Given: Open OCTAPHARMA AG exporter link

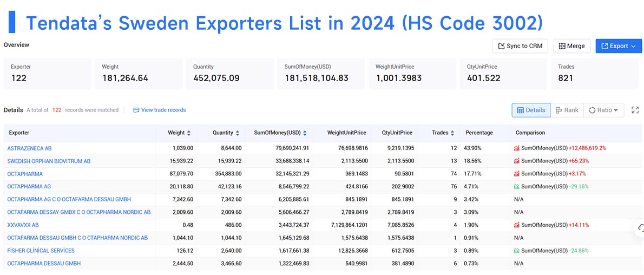Looking at the screenshot, I should 29,187.
